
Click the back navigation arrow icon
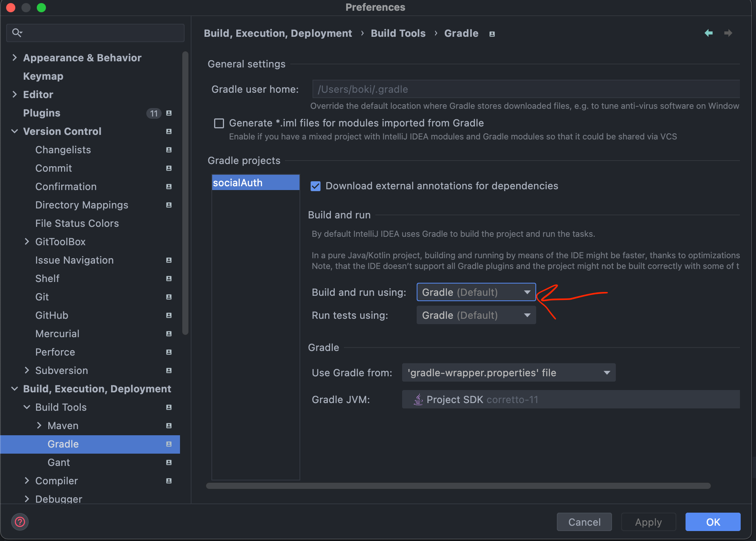709,33
